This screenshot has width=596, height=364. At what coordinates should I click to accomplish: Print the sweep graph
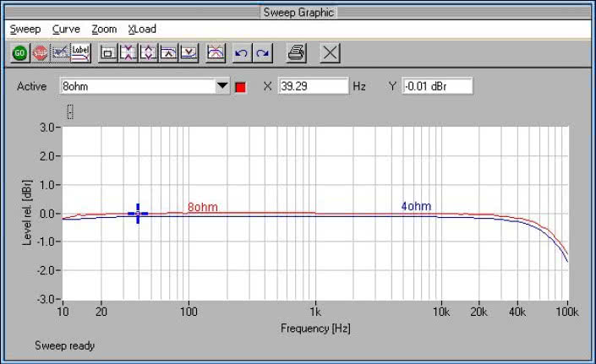pyautogui.click(x=295, y=52)
